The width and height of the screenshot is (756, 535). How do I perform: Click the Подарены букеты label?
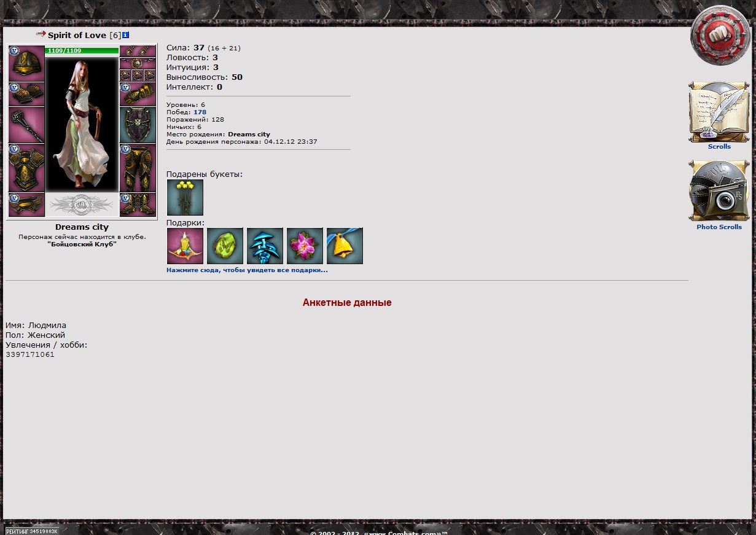(x=205, y=174)
